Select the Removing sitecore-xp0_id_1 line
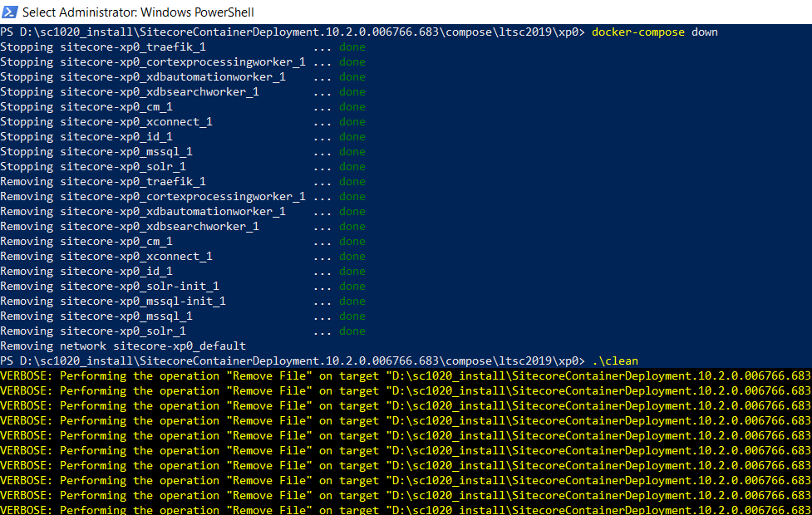The height and width of the screenshot is (515, 812). 86,272
